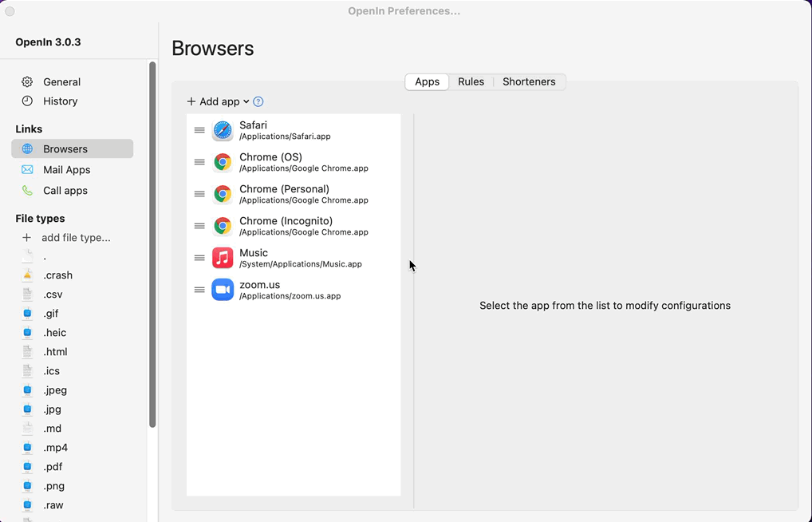
Task: Click the .gif file type icon
Action: click(27, 314)
